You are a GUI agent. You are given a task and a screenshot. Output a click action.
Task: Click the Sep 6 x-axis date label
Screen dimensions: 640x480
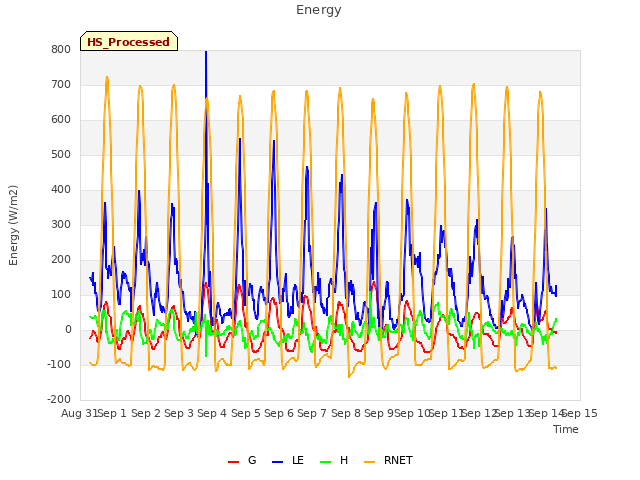(279, 413)
